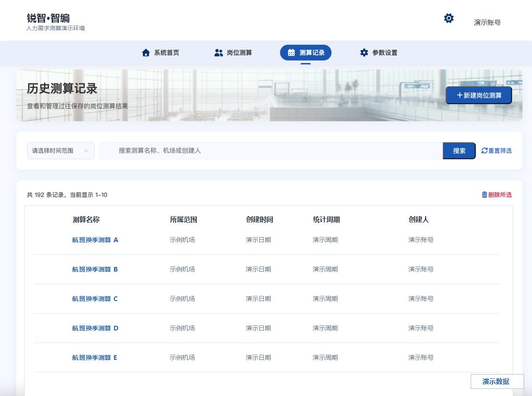
Task: Click the 历史测算记录 heading
Action: 62,89
